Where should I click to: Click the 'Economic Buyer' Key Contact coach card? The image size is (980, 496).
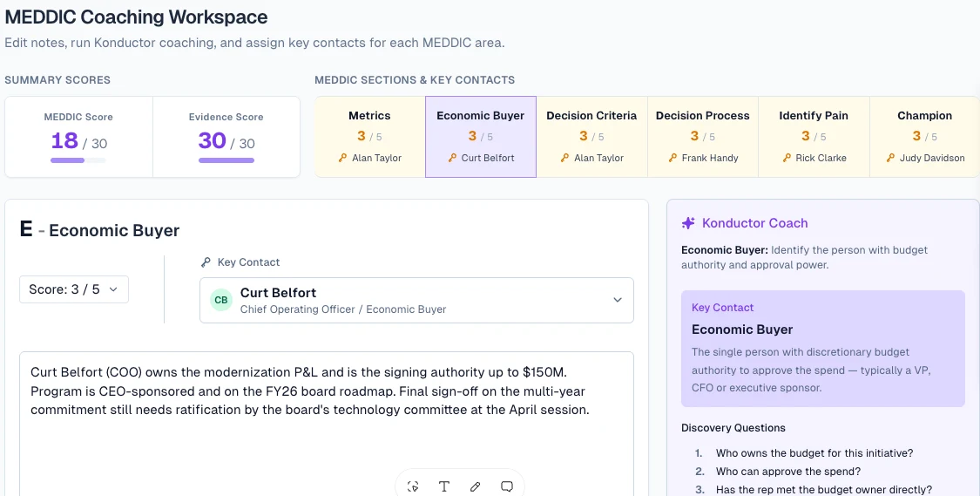click(x=823, y=349)
